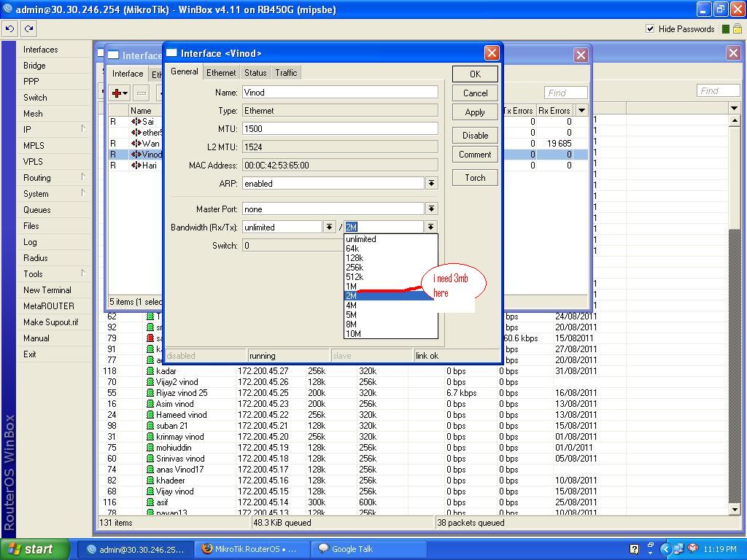Click the remove (minus) button in Interface list
The image size is (747, 560).
click(x=142, y=93)
